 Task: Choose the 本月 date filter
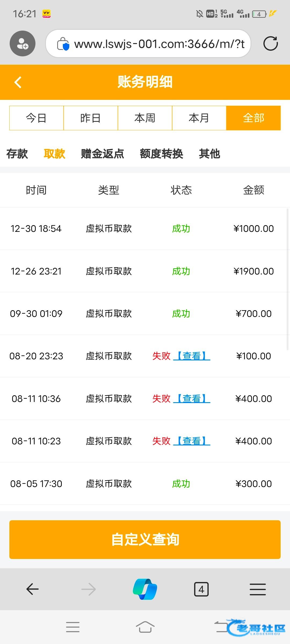tap(199, 118)
